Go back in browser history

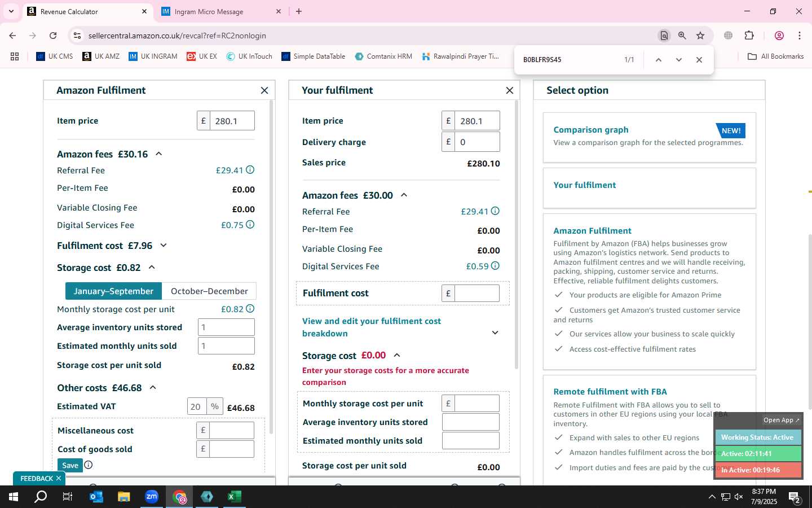[x=12, y=36]
